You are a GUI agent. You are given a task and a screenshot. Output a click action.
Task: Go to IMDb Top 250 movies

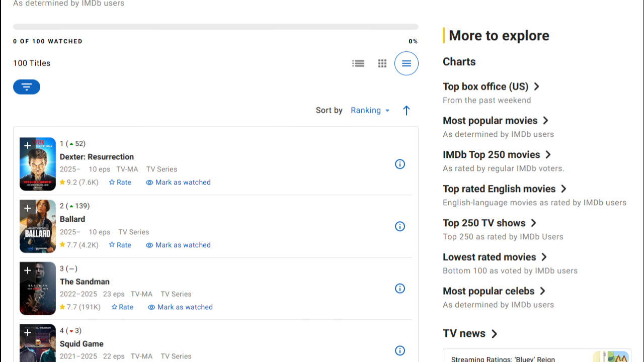click(x=497, y=155)
